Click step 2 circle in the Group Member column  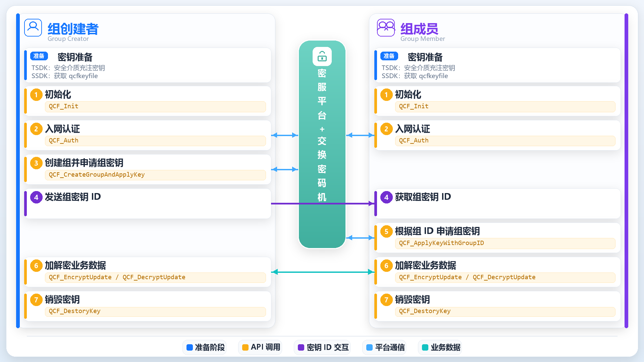(386, 129)
